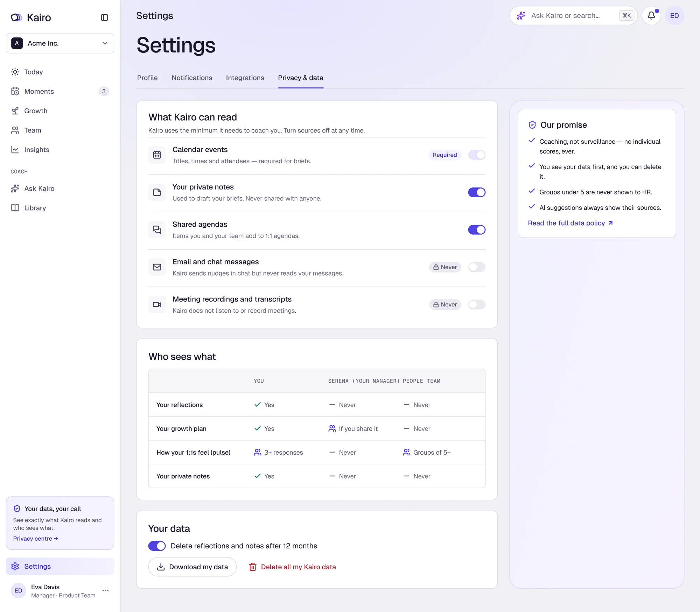Follow the Privacy centre link

click(x=36, y=539)
